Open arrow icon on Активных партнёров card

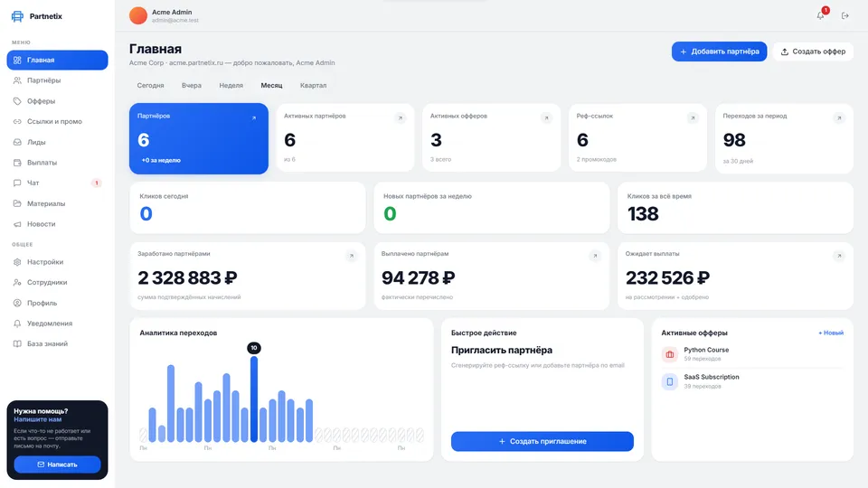(401, 117)
